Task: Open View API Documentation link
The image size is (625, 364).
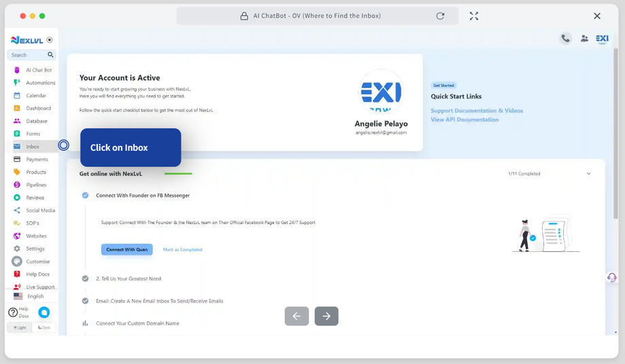Action: [x=465, y=120]
